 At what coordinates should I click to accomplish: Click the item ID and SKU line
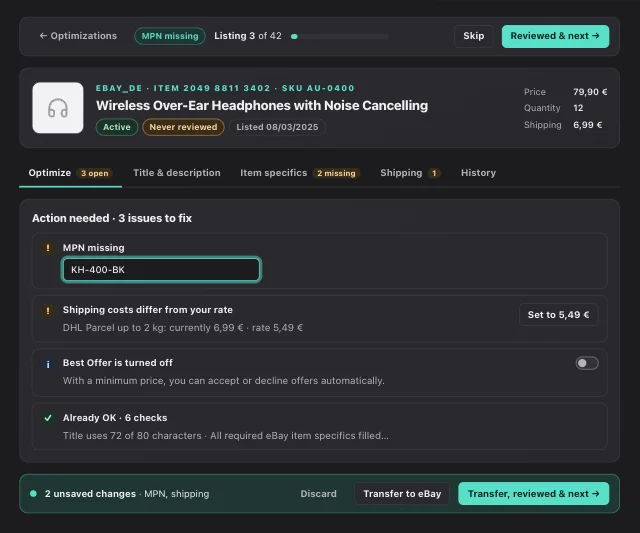coord(225,88)
